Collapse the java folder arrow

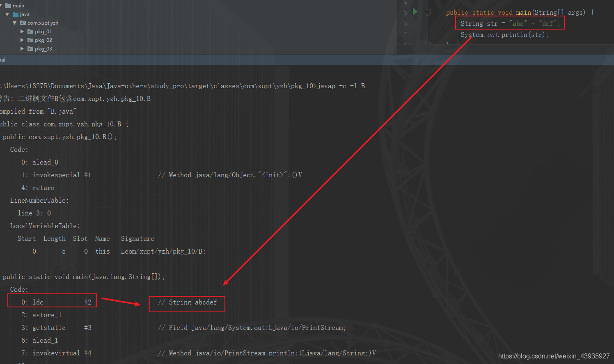click(x=7, y=14)
